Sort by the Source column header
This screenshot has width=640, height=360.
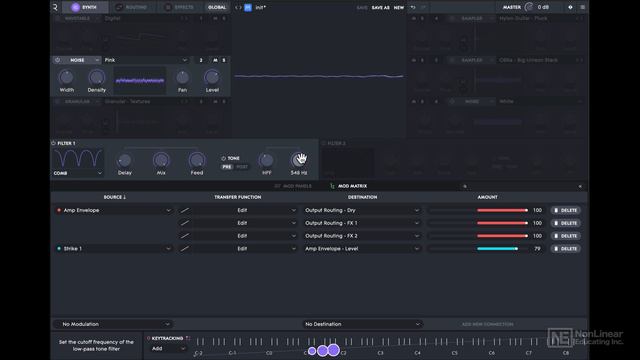click(115, 197)
